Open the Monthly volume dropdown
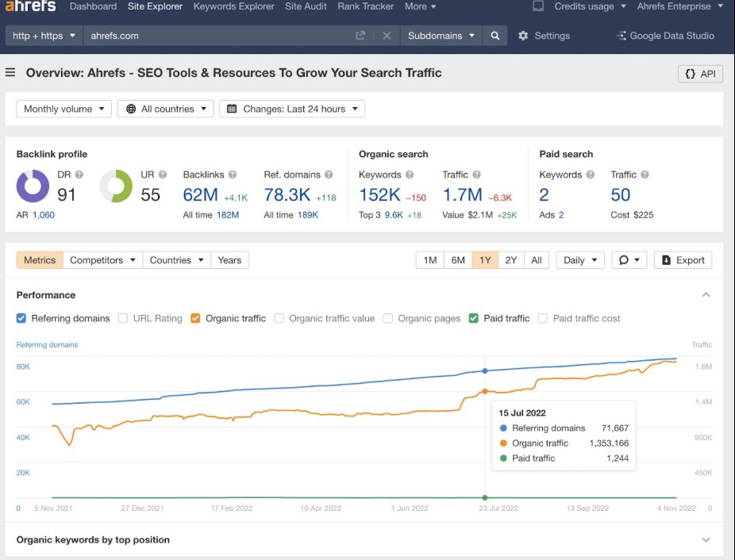Image resolution: width=735 pixels, height=560 pixels. pyautogui.click(x=64, y=109)
